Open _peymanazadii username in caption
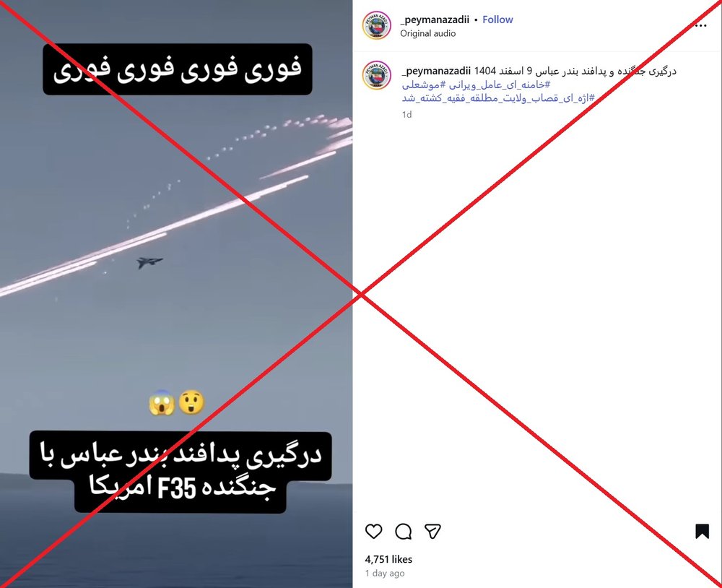Image resolution: width=722 pixels, height=588 pixels. [x=436, y=71]
